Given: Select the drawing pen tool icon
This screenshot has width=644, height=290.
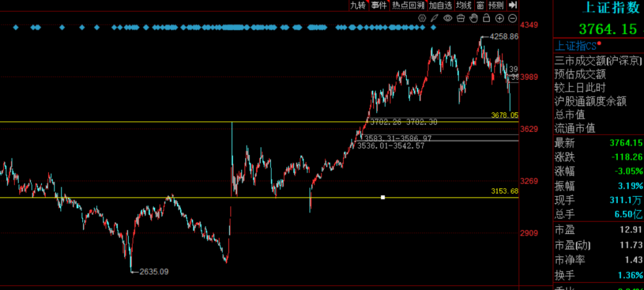Looking at the screenshot, I should click(x=435, y=18).
